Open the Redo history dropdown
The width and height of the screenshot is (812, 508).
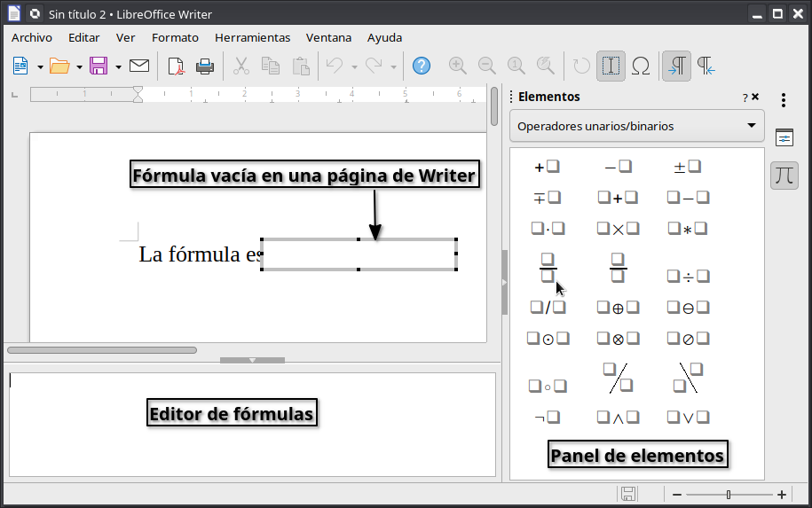click(393, 66)
